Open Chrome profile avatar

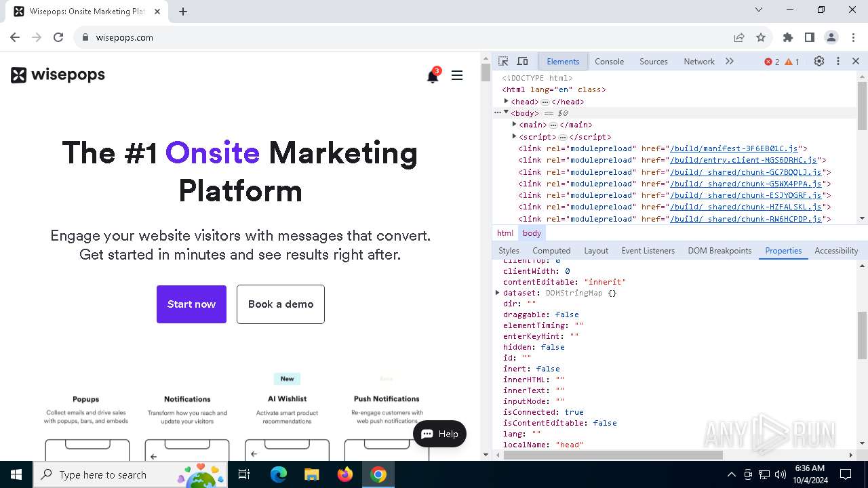[831, 37]
